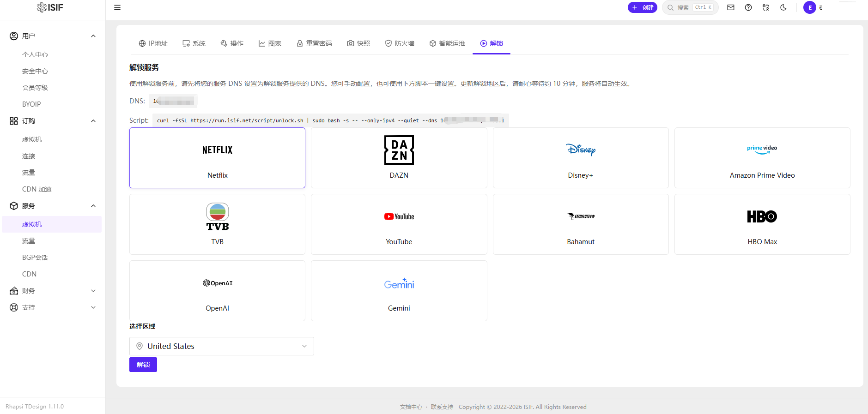Switch to the 智能运维 tab
This screenshot has width=868, height=414.
447,43
